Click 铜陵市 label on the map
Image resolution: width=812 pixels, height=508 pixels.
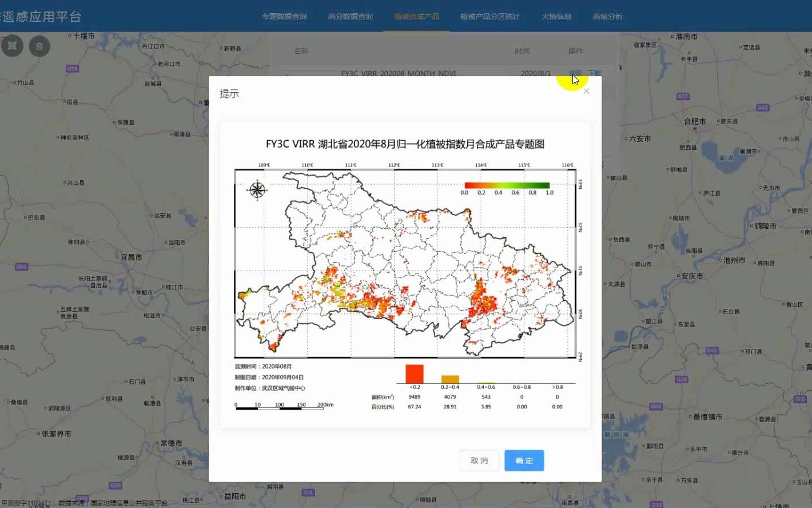coord(765,226)
